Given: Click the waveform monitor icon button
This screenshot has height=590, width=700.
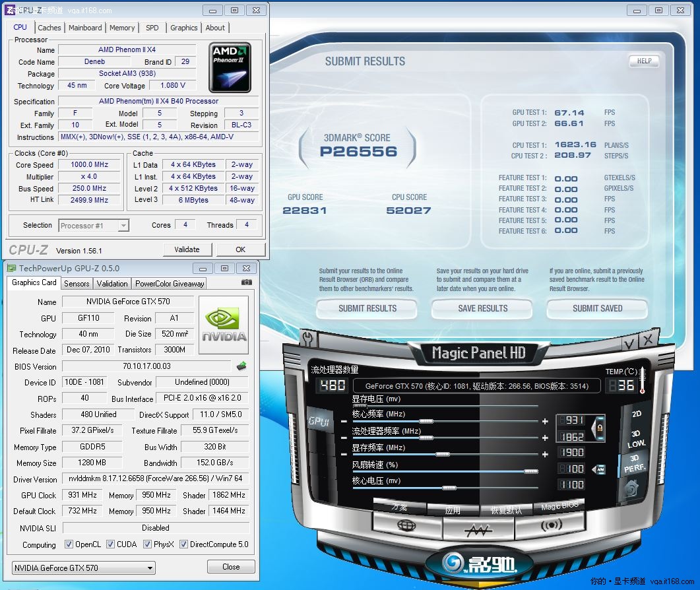Looking at the screenshot, I should 478,529.
